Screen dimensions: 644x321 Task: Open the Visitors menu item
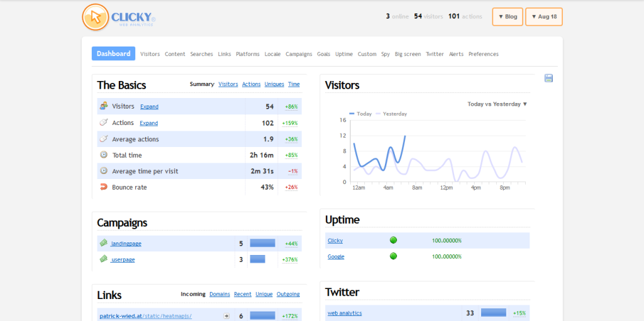(150, 54)
